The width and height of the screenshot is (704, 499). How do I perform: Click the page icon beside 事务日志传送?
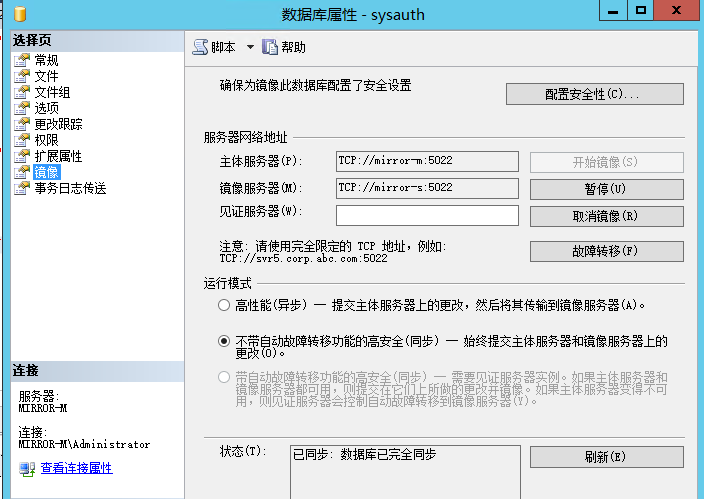point(22,188)
